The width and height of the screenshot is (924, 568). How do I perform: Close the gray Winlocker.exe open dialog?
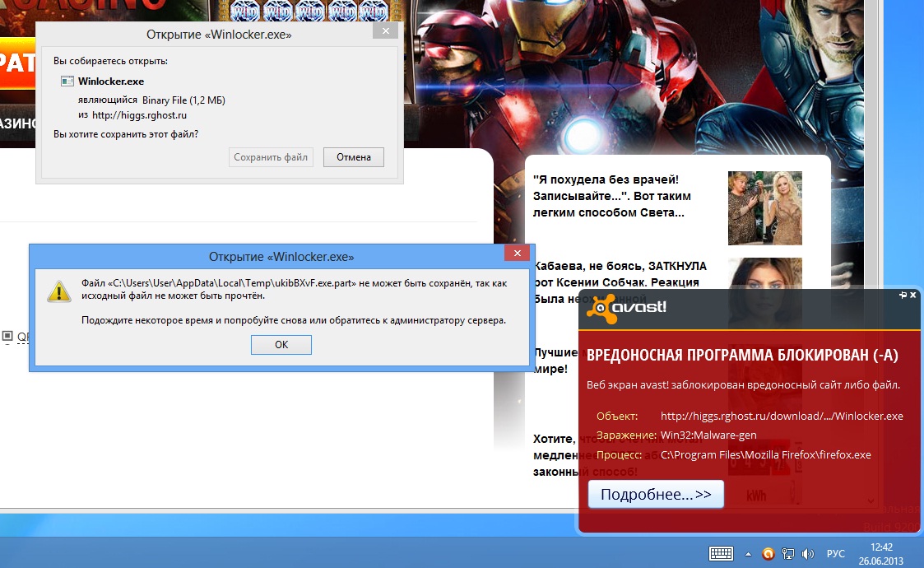[385, 30]
